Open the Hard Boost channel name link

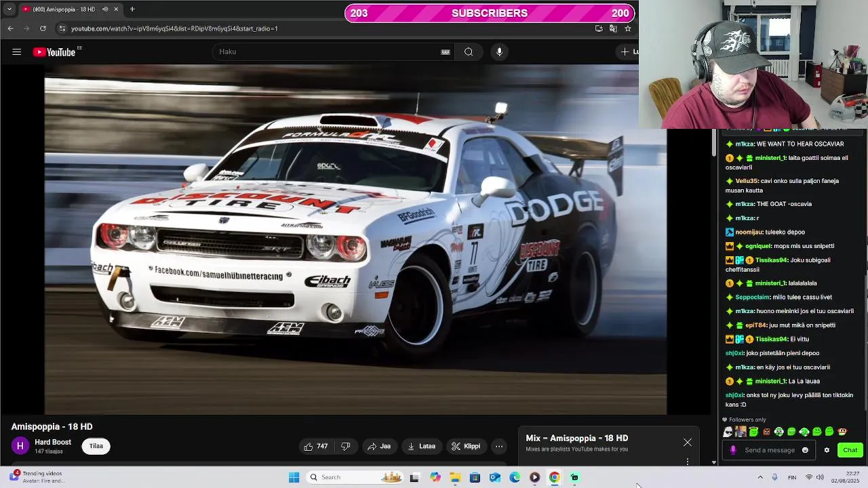pos(53,442)
